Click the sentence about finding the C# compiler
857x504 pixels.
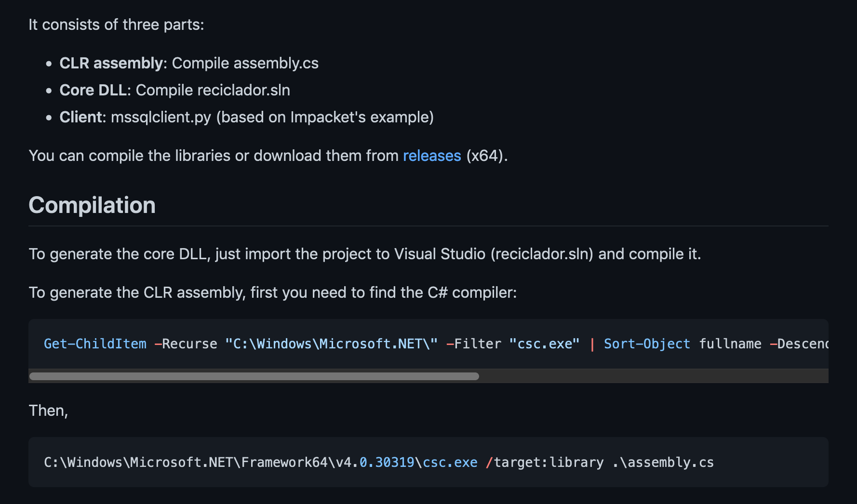[273, 292]
